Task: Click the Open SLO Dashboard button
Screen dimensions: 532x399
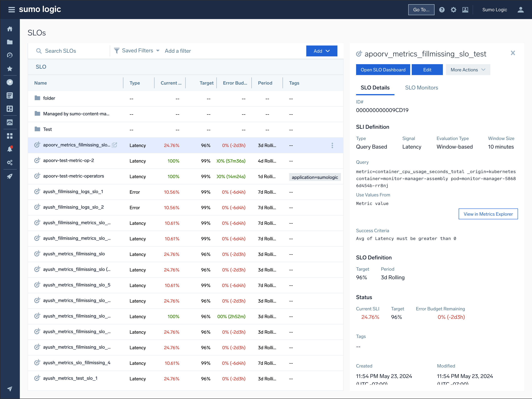Action: tap(383, 69)
